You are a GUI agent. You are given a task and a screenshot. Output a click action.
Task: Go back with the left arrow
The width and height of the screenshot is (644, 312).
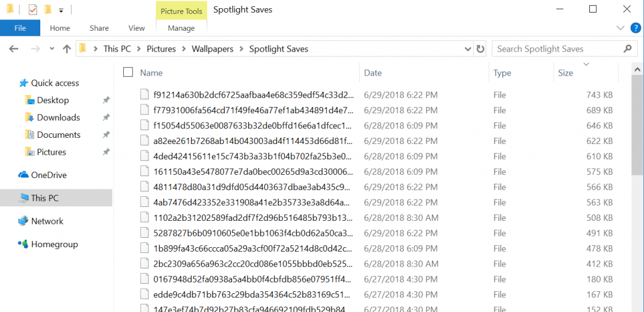pyautogui.click(x=14, y=49)
